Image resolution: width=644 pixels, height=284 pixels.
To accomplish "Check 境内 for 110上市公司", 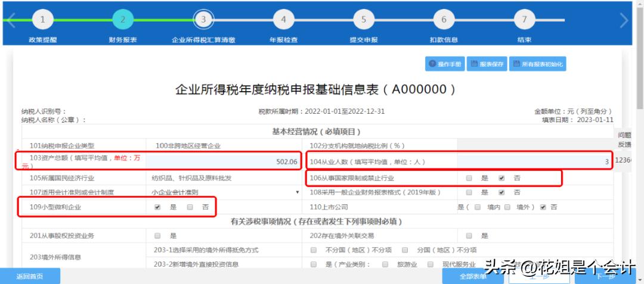I will coord(477,207).
